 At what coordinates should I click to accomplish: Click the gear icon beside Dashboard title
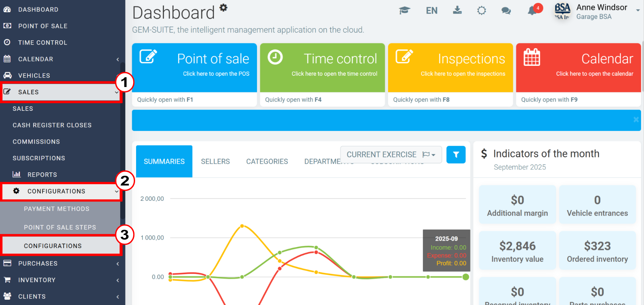pyautogui.click(x=223, y=8)
